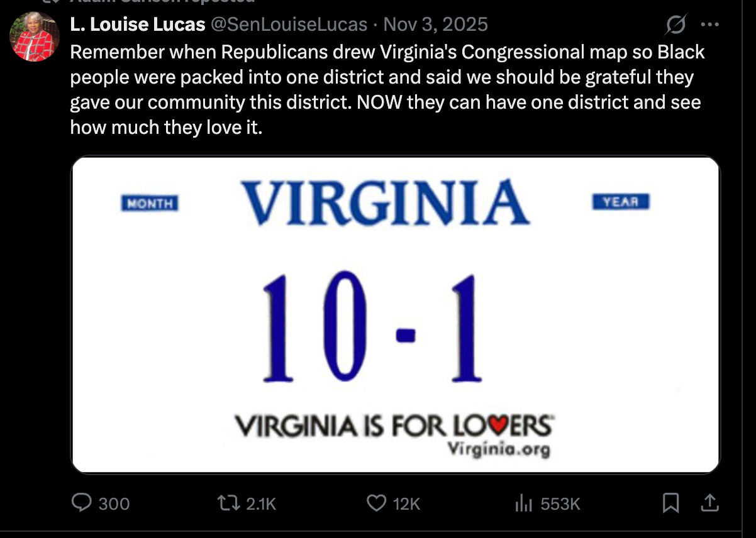Open the Virginia license plate image
This screenshot has height=538, width=756.
[395, 313]
